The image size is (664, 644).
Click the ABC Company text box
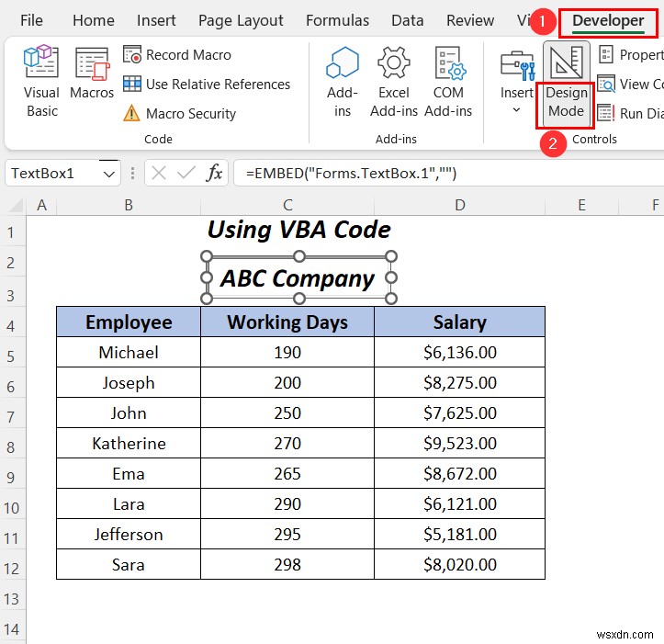[298, 278]
